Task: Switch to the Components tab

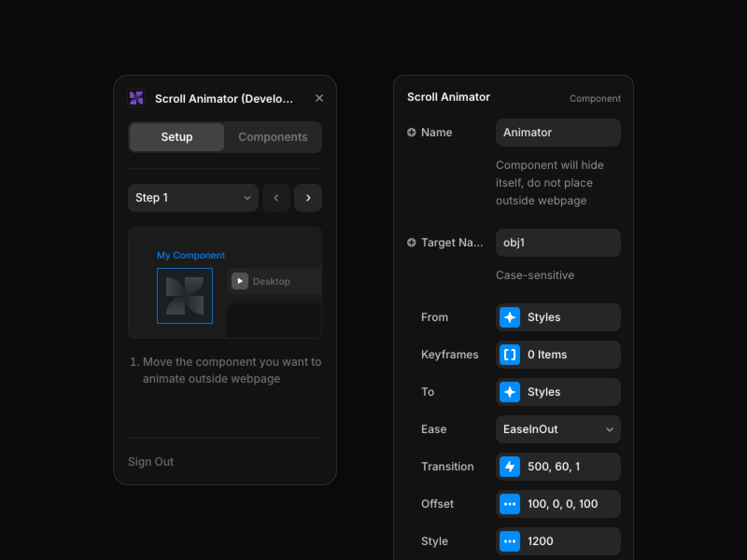Action: pyautogui.click(x=273, y=137)
